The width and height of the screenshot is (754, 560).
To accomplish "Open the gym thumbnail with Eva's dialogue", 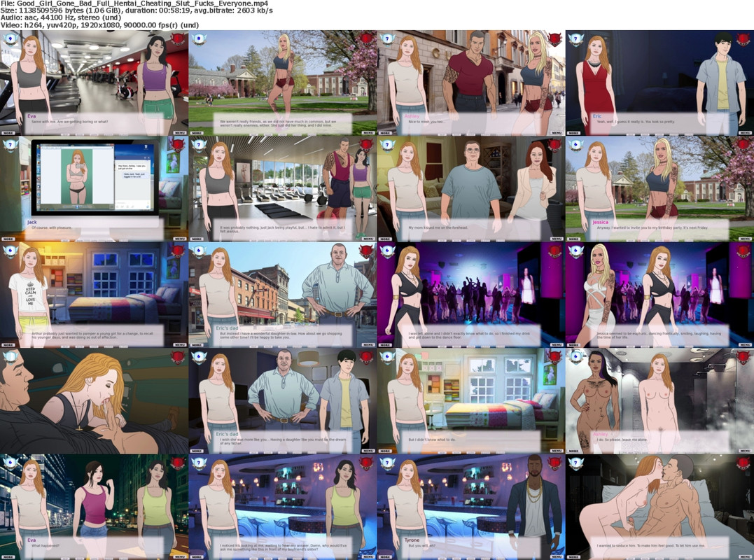I will [95, 83].
